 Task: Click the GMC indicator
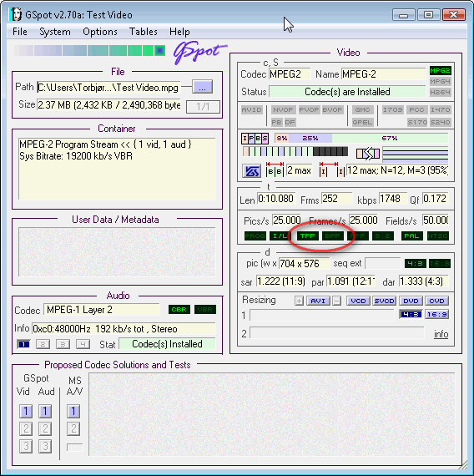coord(362,109)
